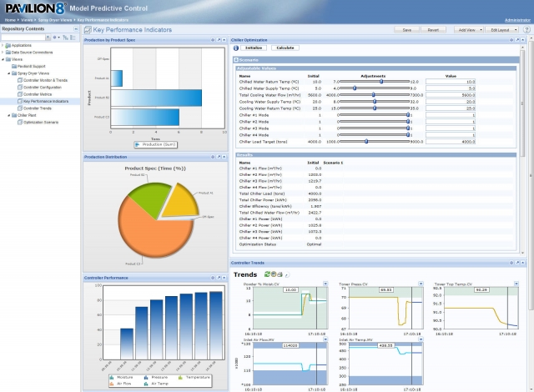Collapse the Controller Performance panel
Viewport: 534px width, 392px height.
coord(224,278)
